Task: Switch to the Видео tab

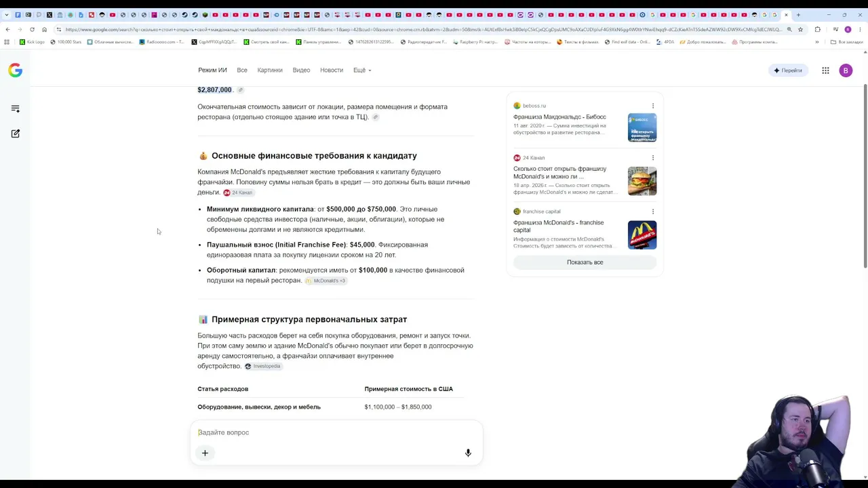Action: [x=301, y=70]
